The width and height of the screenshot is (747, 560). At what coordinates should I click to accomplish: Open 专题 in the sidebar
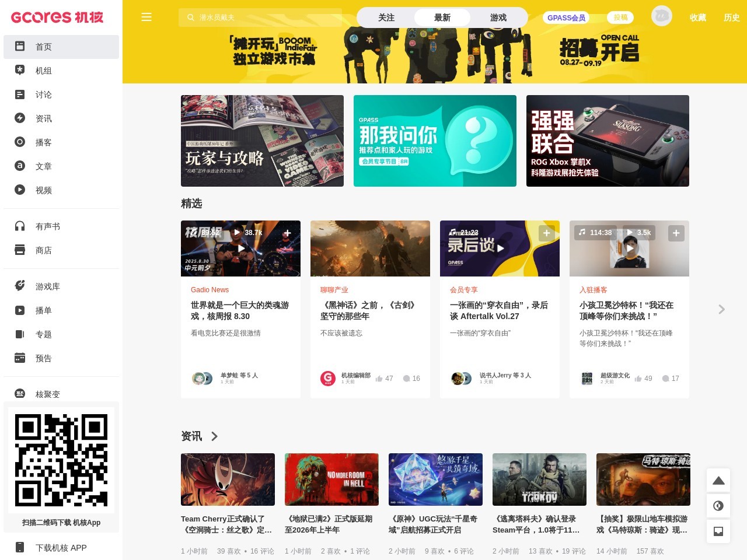[x=61, y=334]
